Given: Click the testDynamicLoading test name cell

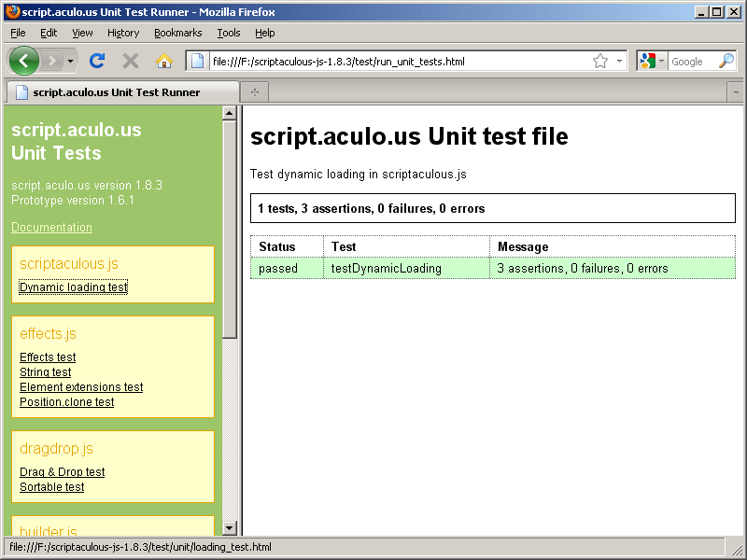Looking at the screenshot, I should coord(406,268).
